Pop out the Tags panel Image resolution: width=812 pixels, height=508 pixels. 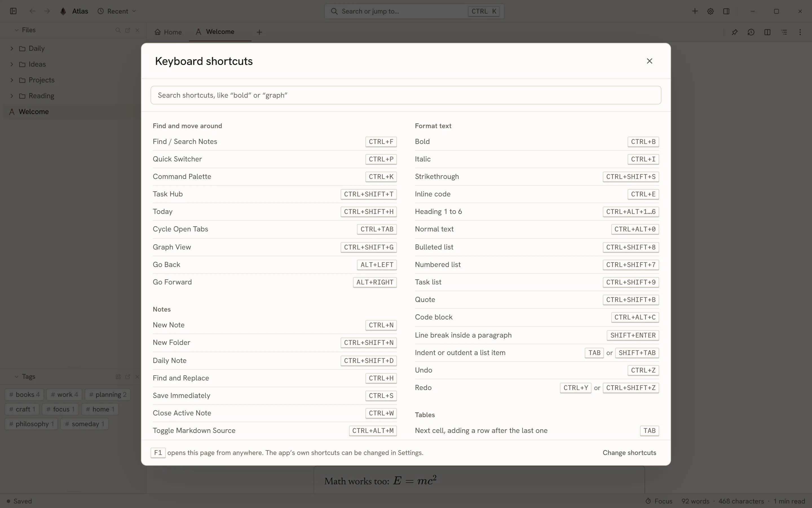[x=127, y=377]
